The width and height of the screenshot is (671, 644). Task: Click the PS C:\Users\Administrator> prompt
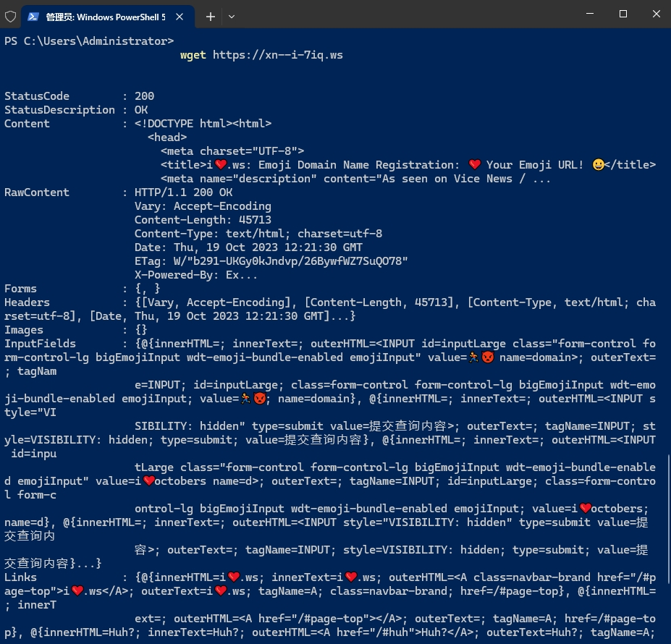pos(88,41)
